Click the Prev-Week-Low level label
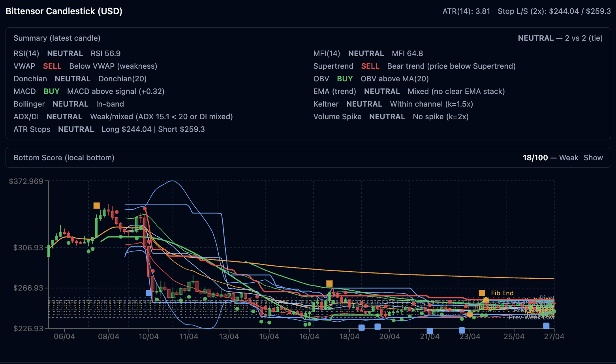 [531, 317]
